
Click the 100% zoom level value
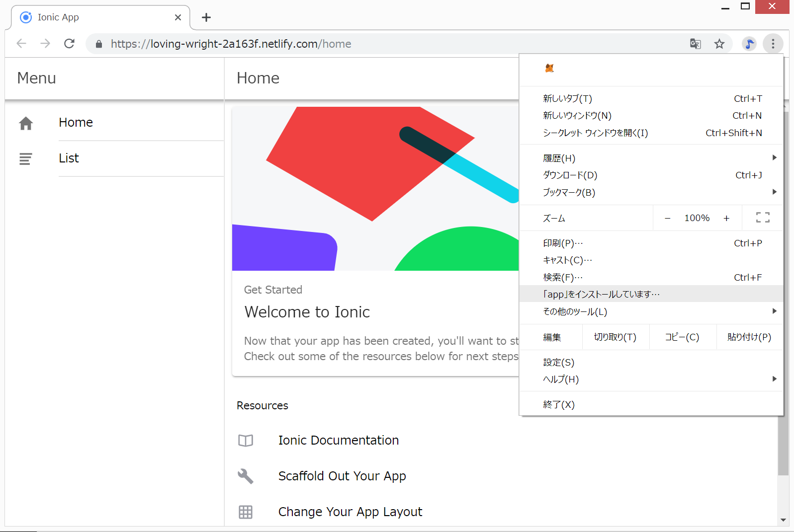(x=697, y=218)
